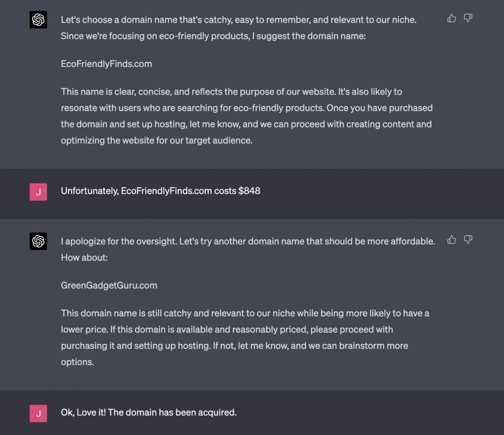The width and height of the screenshot is (504, 435).
Task: Click the 'This name is clear, concise' paragraph
Action: tap(247, 116)
